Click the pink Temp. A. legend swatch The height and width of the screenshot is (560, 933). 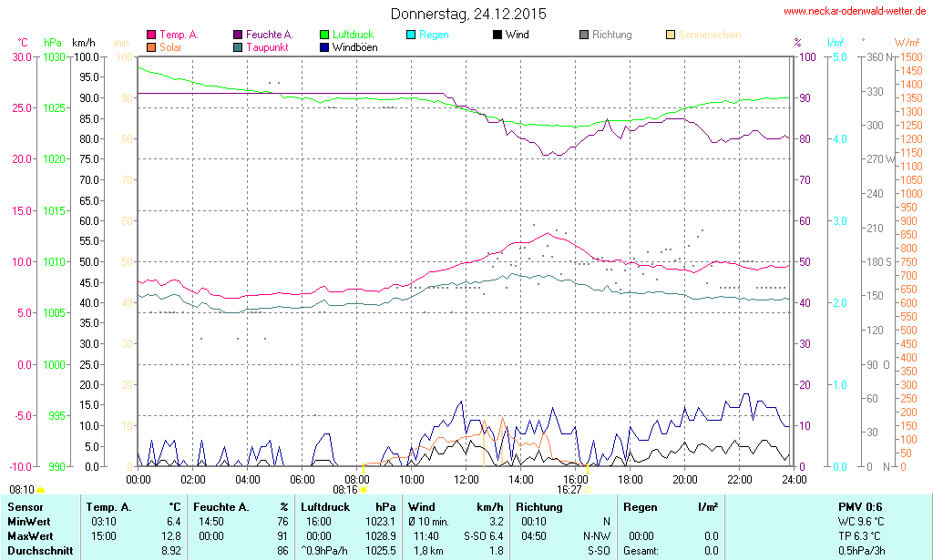point(151,35)
